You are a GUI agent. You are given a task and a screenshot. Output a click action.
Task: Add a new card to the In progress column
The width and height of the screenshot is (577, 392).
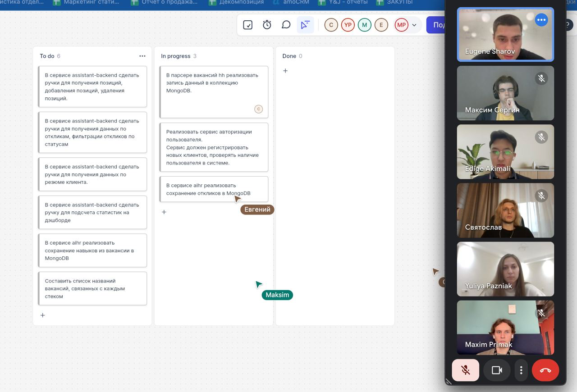point(164,212)
